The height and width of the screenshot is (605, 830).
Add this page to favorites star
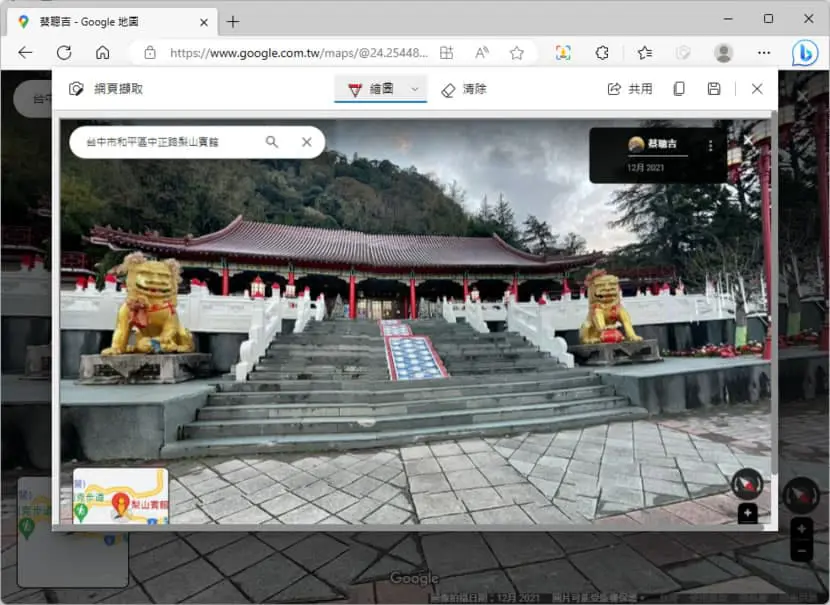[517, 52]
